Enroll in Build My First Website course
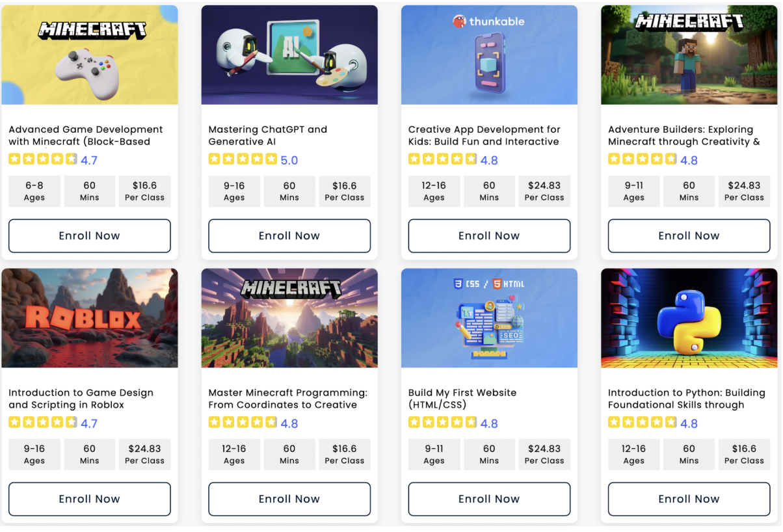The image size is (783, 532). pos(489,499)
